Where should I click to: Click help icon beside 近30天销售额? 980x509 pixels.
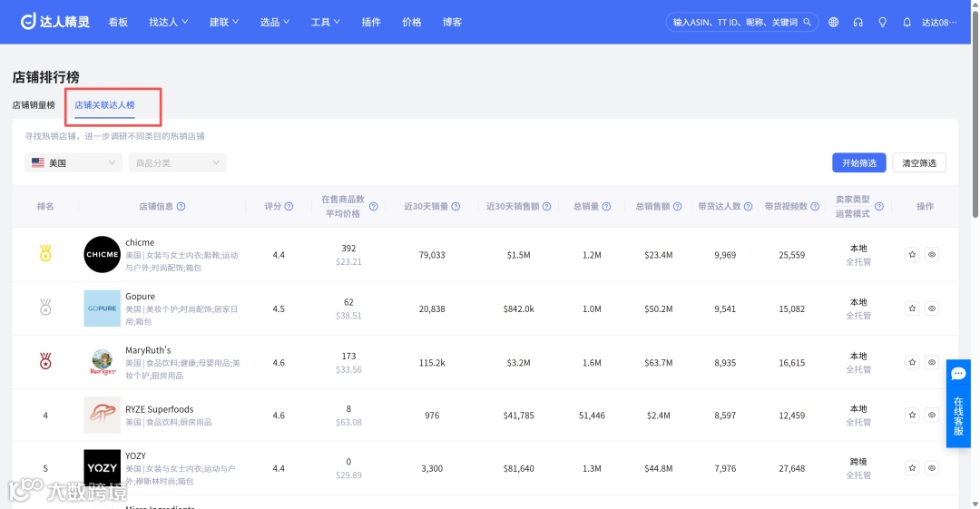[546, 206]
